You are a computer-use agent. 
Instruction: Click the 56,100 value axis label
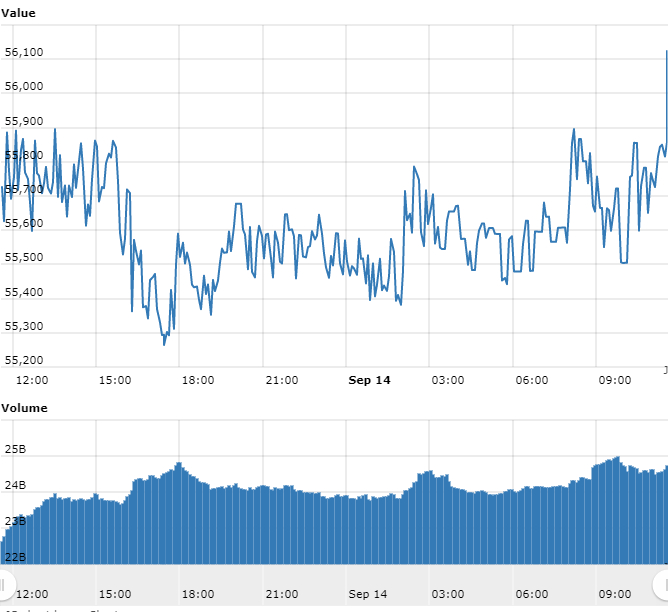(24, 52)
